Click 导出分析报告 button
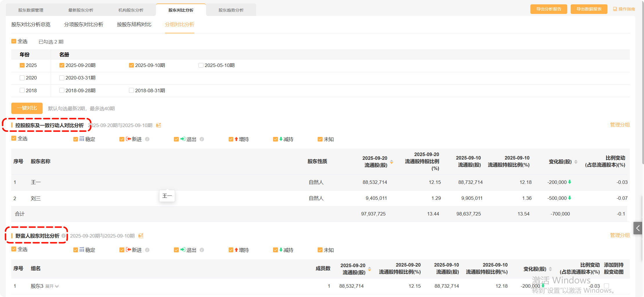The image size is (644, 297). [x=548, y=9]
